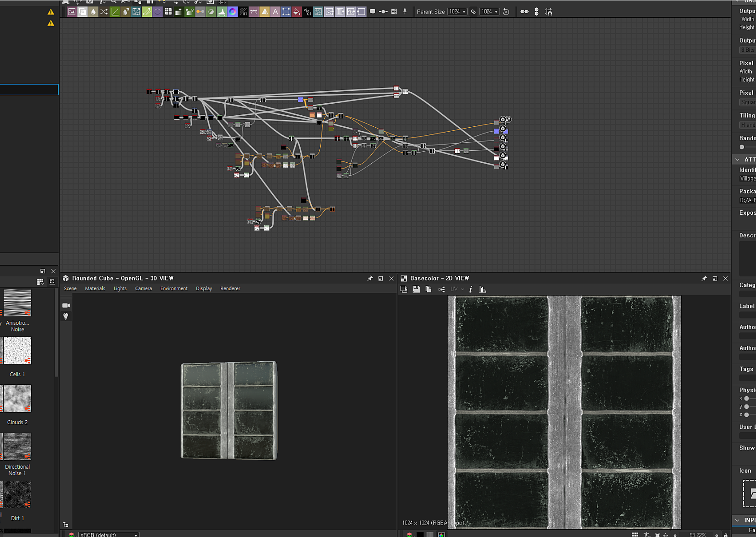Add a Comment with the speech bubble icon
The image size is (756, 537).
coord(373,12)
